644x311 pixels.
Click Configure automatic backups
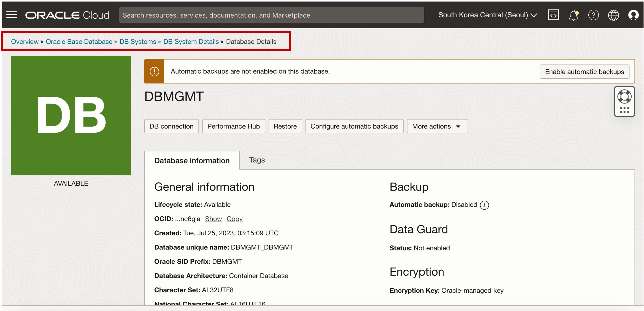(x=354, y=126)
